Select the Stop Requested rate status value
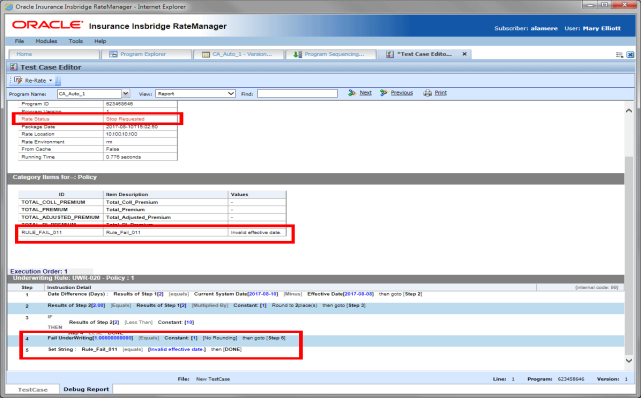641x398 pixels. (x=125, y=119)
